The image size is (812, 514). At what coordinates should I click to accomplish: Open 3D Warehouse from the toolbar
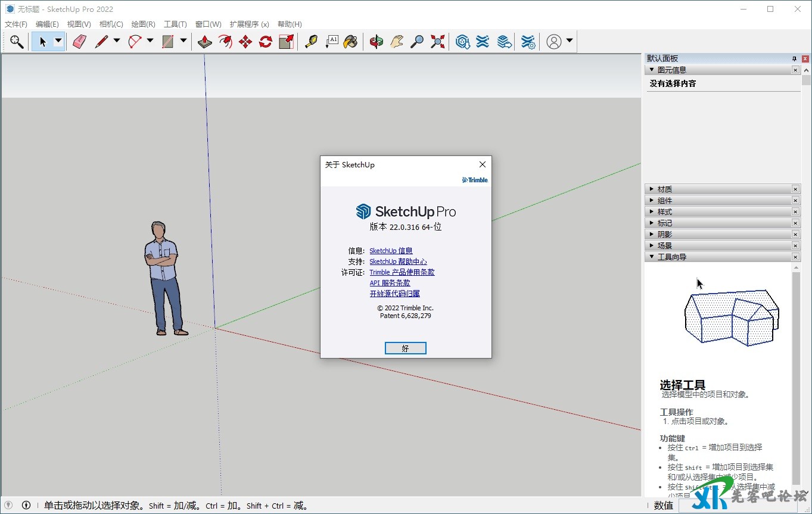point(463,42)
